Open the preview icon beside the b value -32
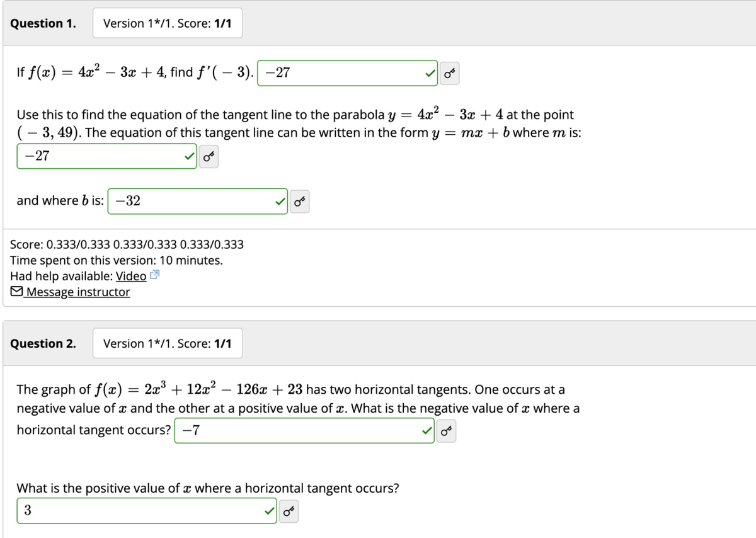This screenshot has height=538, width=756. (299, 200)
